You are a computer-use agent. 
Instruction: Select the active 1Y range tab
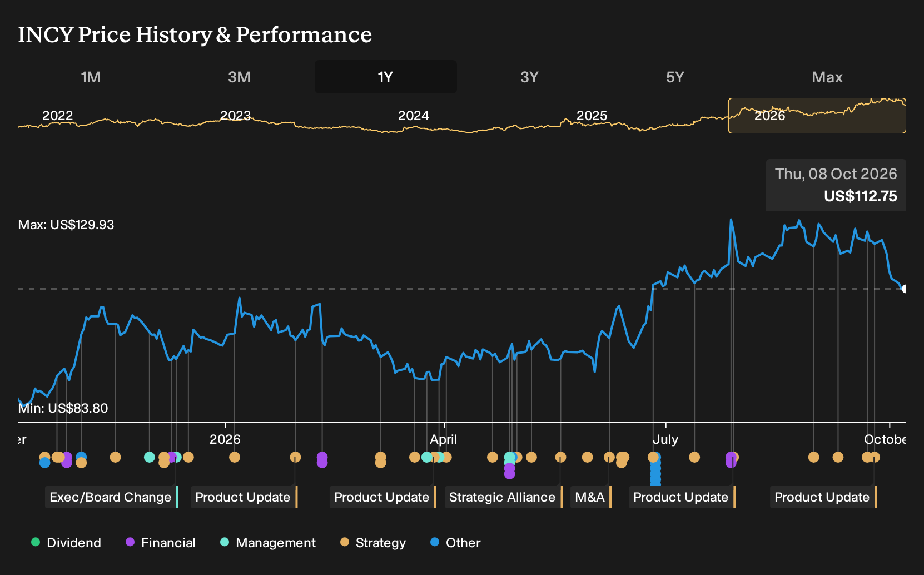pos(386,77)
